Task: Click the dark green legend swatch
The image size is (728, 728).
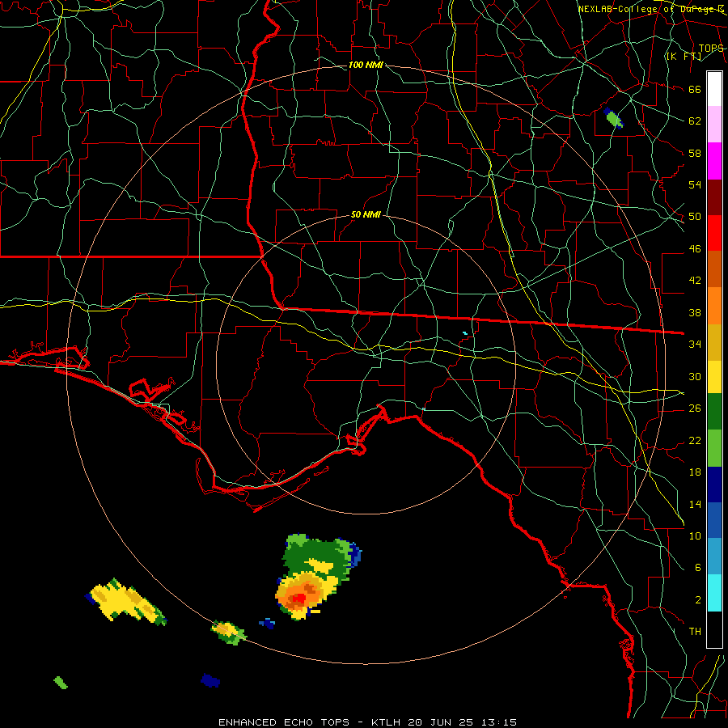Action: coord(714,412)
